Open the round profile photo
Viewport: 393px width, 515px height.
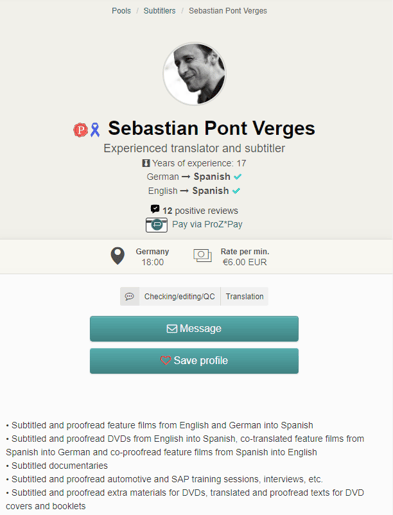pyautogui.click(x=194, y=74)
